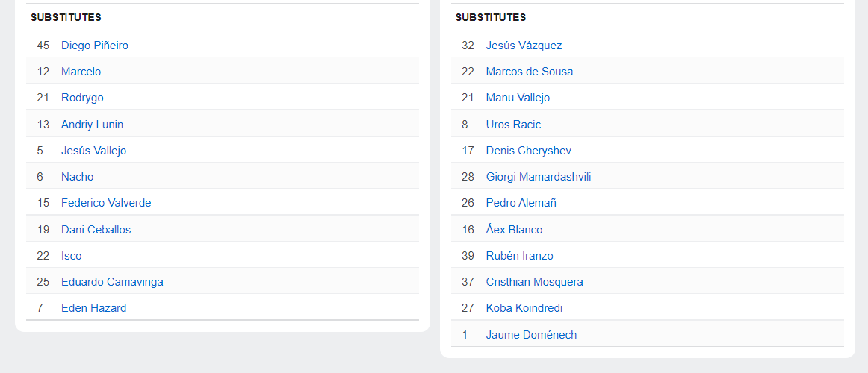Image resolution: width=868 pixels, height=373 pixels.
Task: Click the Jesús Vázquez link
Action: pyautogui.click(x=524, y=46)
